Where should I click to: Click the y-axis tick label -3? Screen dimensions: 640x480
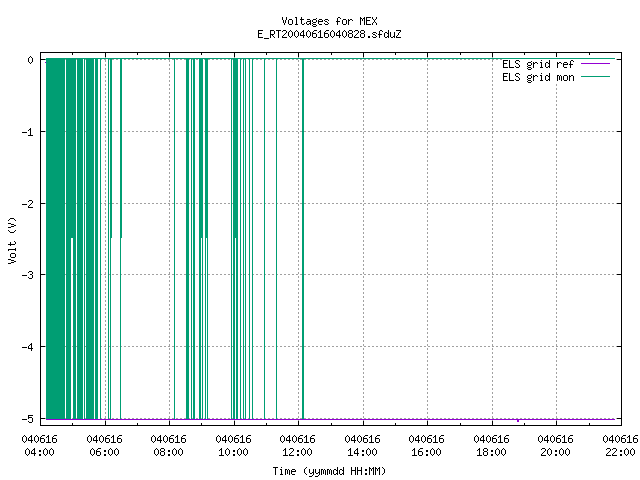point(28,275)
